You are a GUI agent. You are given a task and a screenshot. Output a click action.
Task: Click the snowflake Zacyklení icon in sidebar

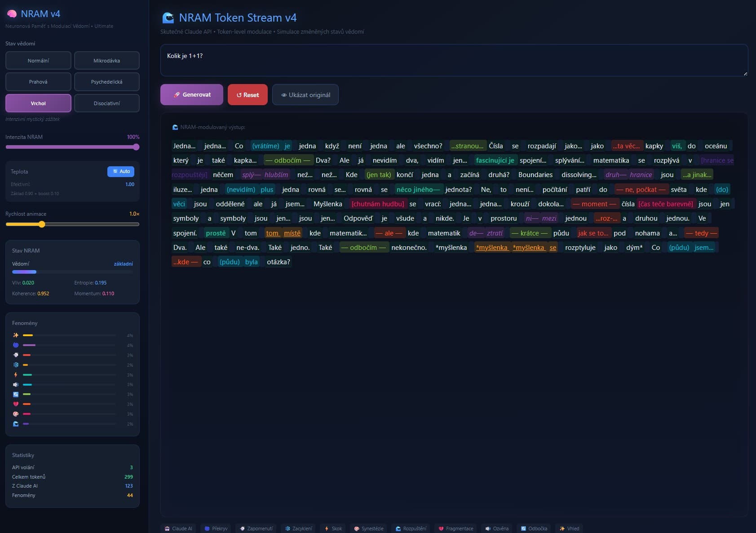pos(16,364)
